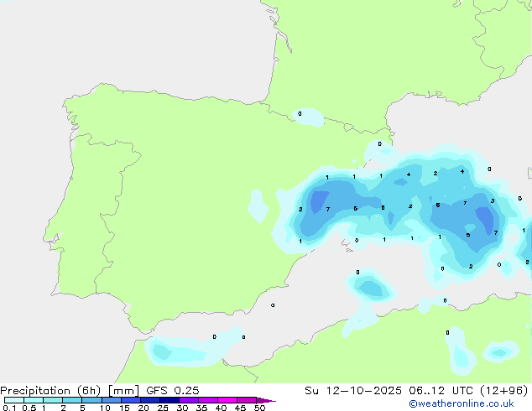The width and height of the screenshot is (532, 411).
Task: Click the '40' legend tick label
Action: coord(221,408)
